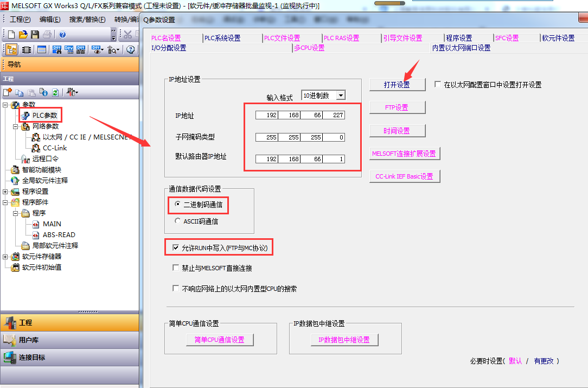
Task: Click the Dev binoculars device search icon
Action: coord(57,49)
